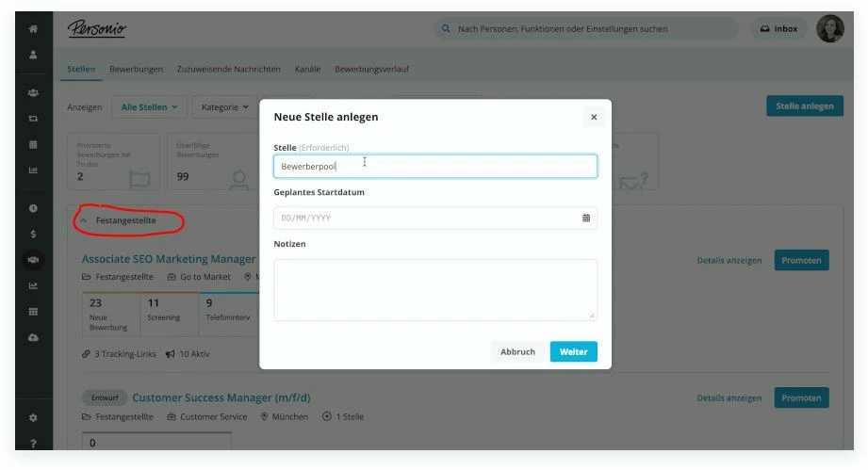Open the 9 Telefoninterview stage
This screenshot has height=470, width=868.
coord(229,314)
